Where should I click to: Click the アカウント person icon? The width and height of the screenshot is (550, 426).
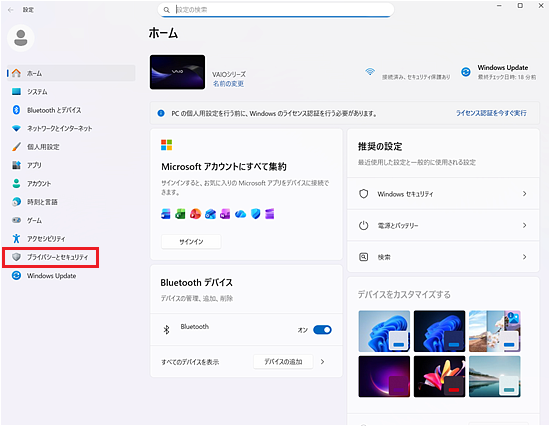16,183
